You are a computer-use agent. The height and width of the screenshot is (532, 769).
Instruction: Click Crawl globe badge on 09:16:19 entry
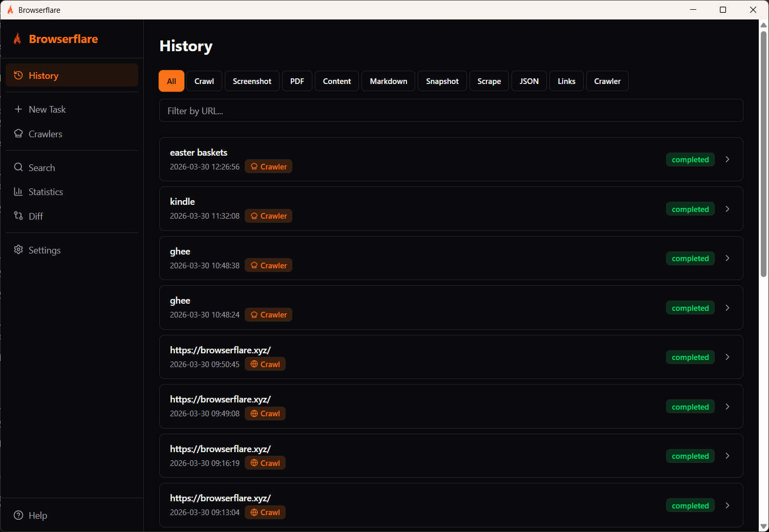pos(265,463)
